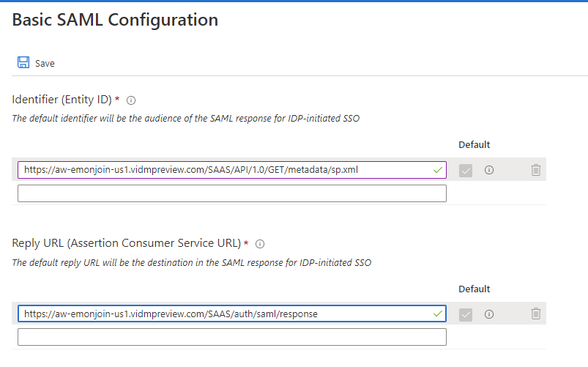The height and width of the screenshot is (367, 588).
Task: Click green validation checkmark in identifier field
Action: coord(438,170)
